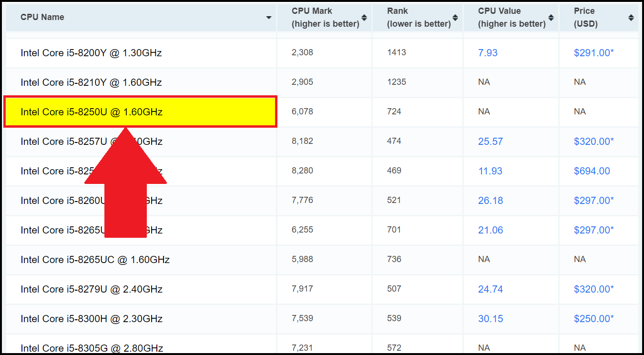The image size is (644, 355).
Task: Click the 30.15 value for i5-8300H
Action: point(491,318)
